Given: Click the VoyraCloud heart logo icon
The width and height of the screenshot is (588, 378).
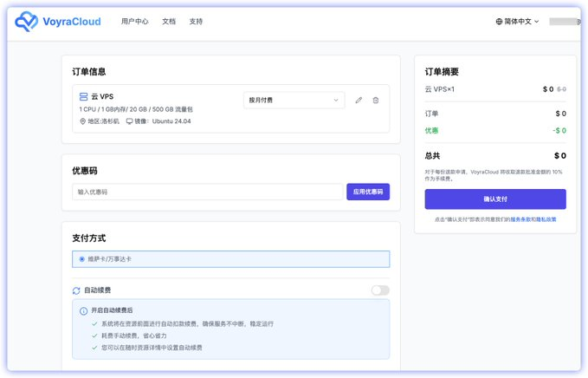Looking at the screenshot, I should tap(27, 22).
